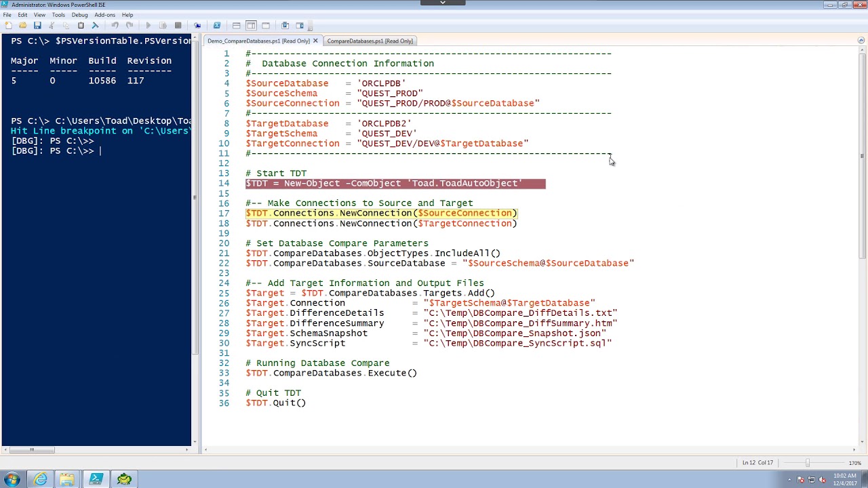Toggle Show Script Pane Right layout

252,26
